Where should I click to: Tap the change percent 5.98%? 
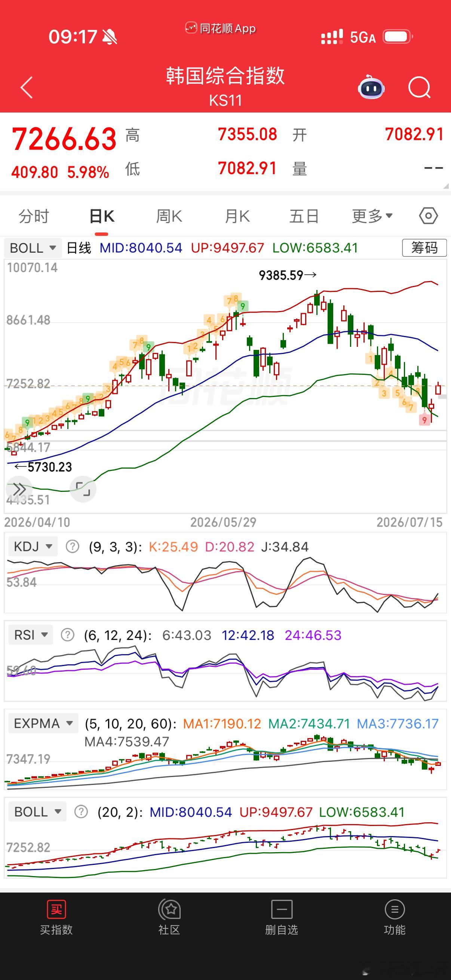pyautogui.click(x=88, y=172)
